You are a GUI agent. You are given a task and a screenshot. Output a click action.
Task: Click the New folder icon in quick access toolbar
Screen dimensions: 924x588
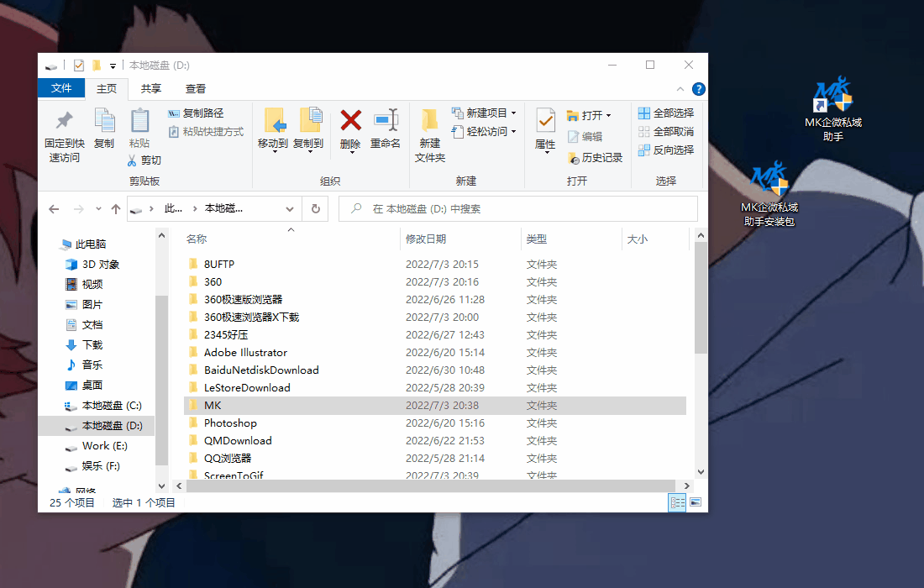point(97,66)
